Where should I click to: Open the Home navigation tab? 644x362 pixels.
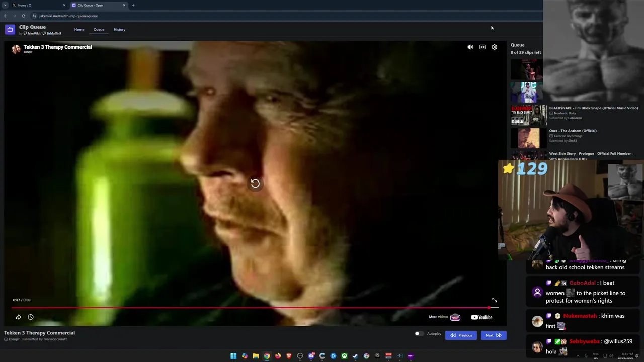pos(79,30)
